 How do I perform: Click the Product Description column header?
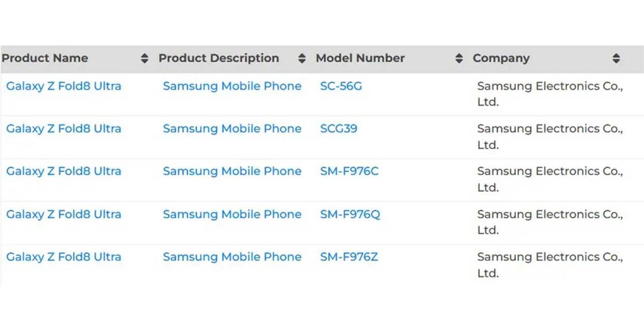219,58
